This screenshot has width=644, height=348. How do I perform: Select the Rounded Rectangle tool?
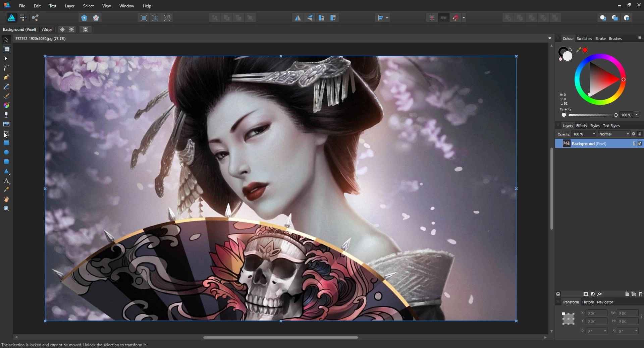pos(6,162)
